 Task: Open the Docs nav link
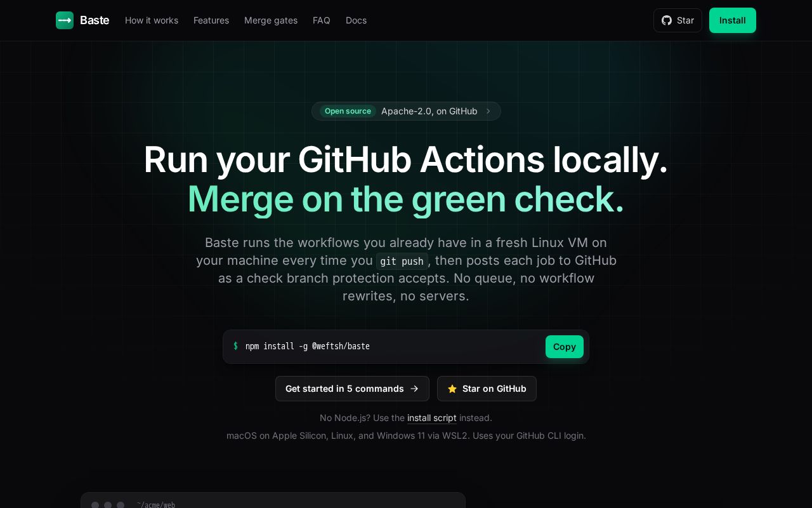[356, 20]
